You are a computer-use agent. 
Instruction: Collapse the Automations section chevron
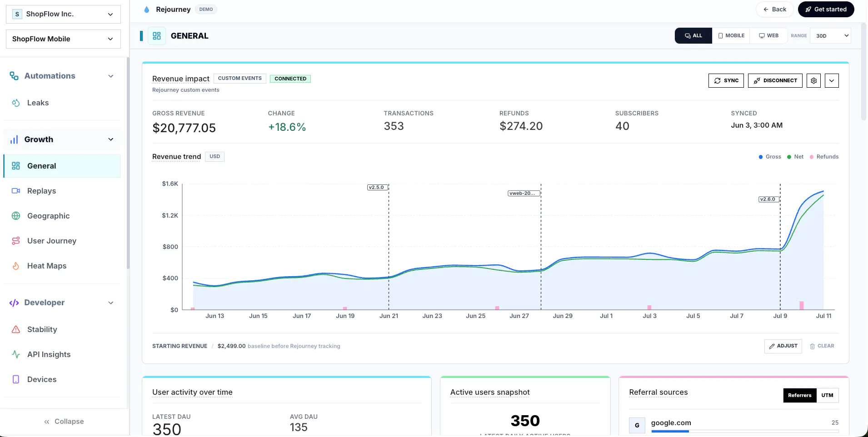click(x=111, y=76)
